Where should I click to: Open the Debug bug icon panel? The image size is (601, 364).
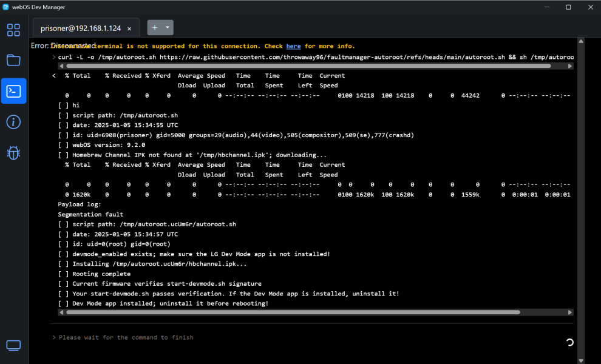(13, 153)
